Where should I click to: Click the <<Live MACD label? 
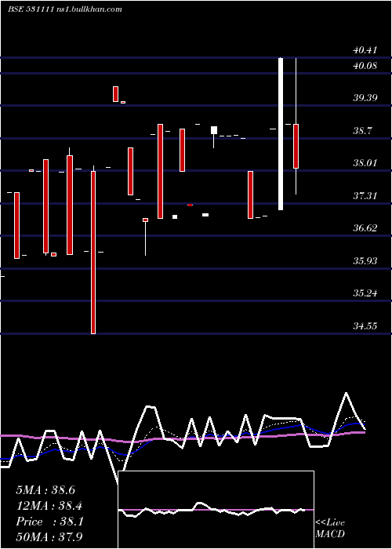tap(330, 528)
